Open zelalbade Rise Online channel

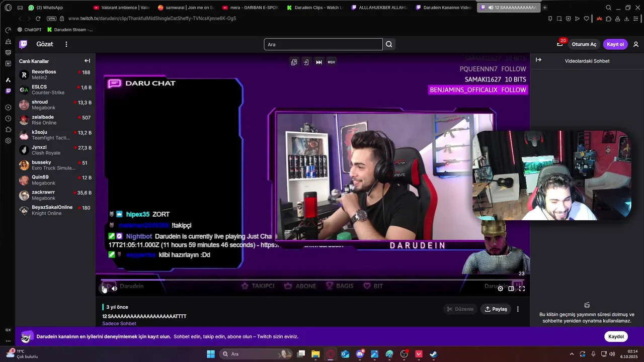click(55, 120)
